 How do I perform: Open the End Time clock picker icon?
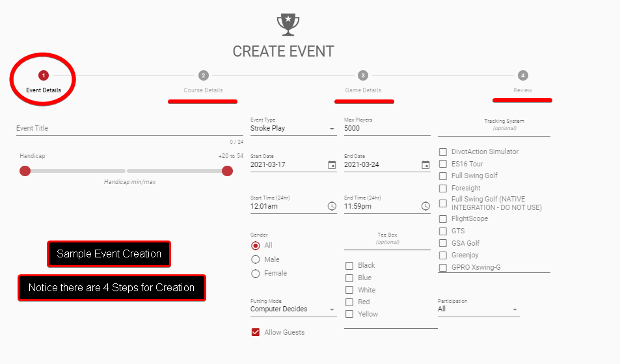coord(425,206)
